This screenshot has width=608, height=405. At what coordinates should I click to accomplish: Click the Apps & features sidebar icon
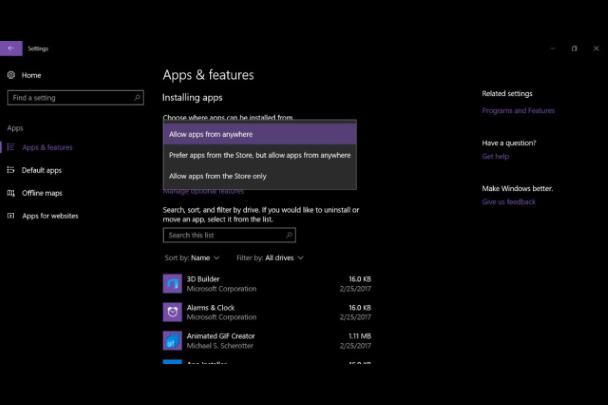pyautogui.click(x=11, y=147)
